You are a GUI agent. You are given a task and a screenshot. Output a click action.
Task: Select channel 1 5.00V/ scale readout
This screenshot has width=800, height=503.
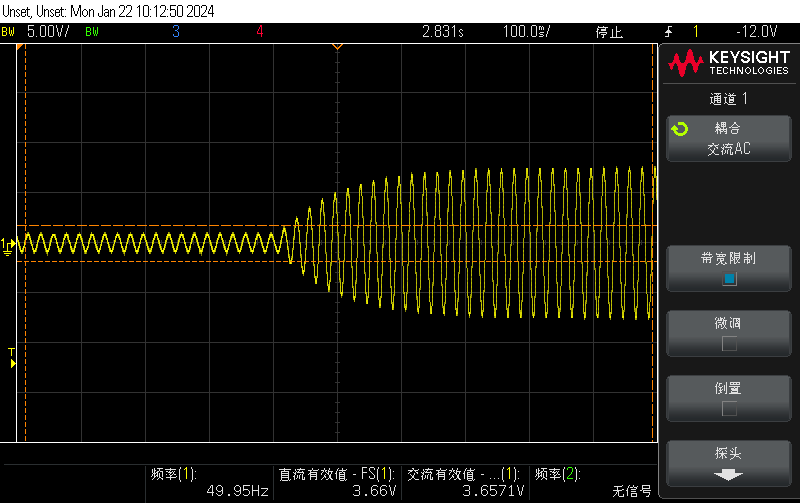(46, 32)
